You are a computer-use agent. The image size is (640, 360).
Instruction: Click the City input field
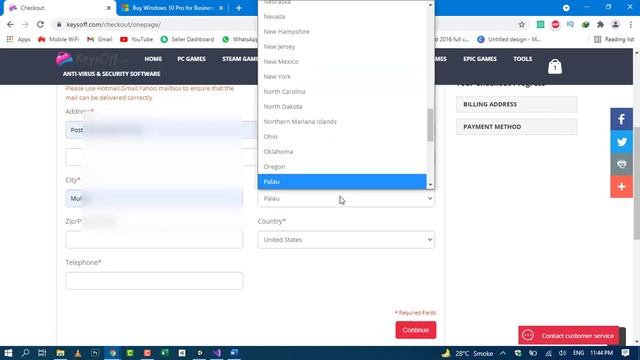click(x=154, y=198)
